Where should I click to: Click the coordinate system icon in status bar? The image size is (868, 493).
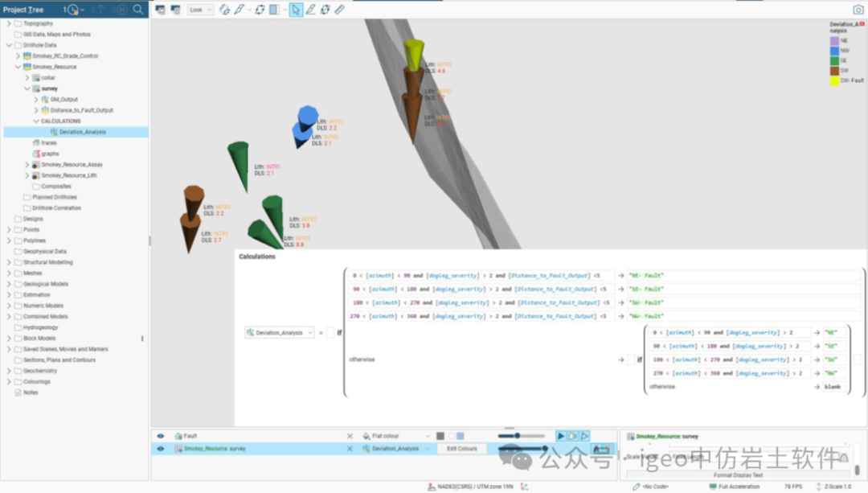point(431,487)
